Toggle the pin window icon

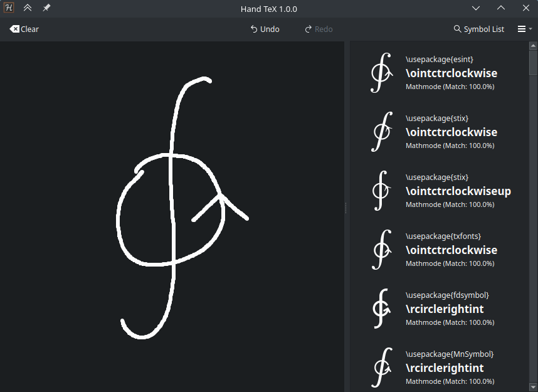tap(46, 8)
